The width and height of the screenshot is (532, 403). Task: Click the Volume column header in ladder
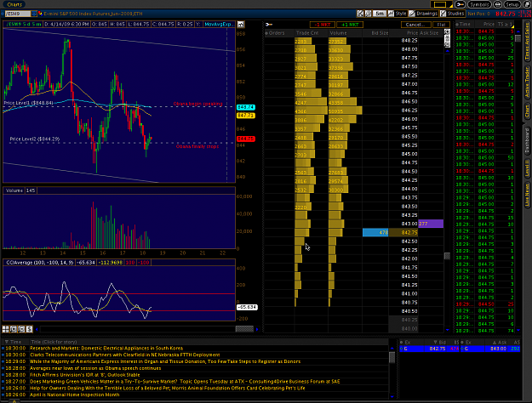(345, 33)
